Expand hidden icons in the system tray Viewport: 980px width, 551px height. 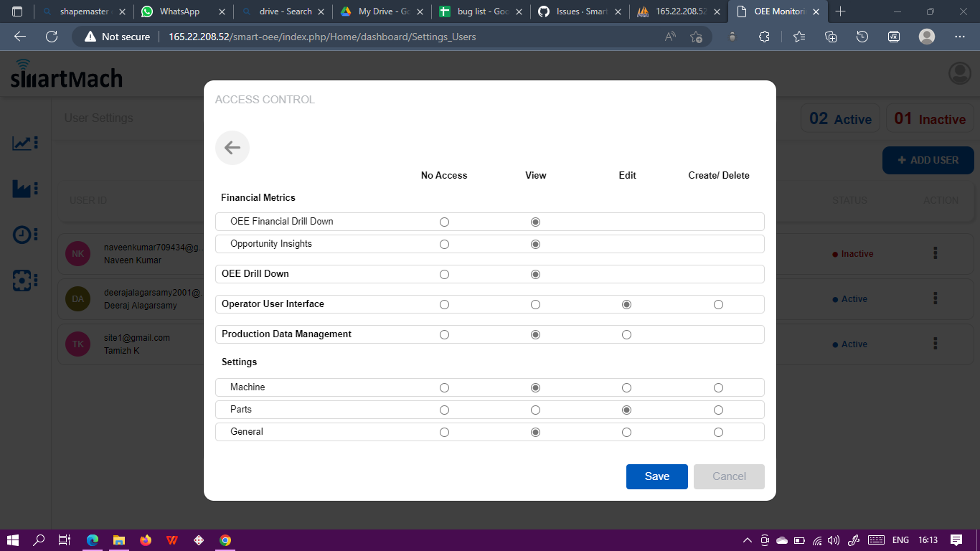746,540
